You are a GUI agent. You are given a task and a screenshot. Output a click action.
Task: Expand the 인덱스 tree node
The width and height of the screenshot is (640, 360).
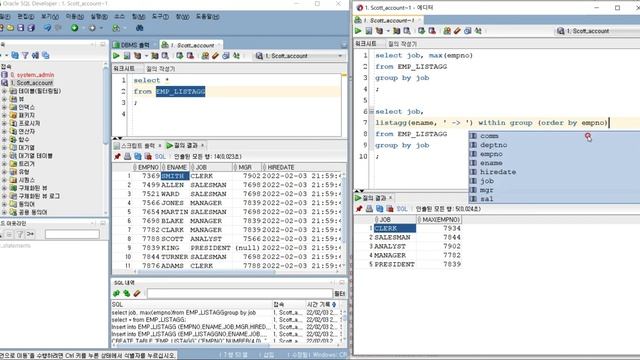(x=4, y=107)
